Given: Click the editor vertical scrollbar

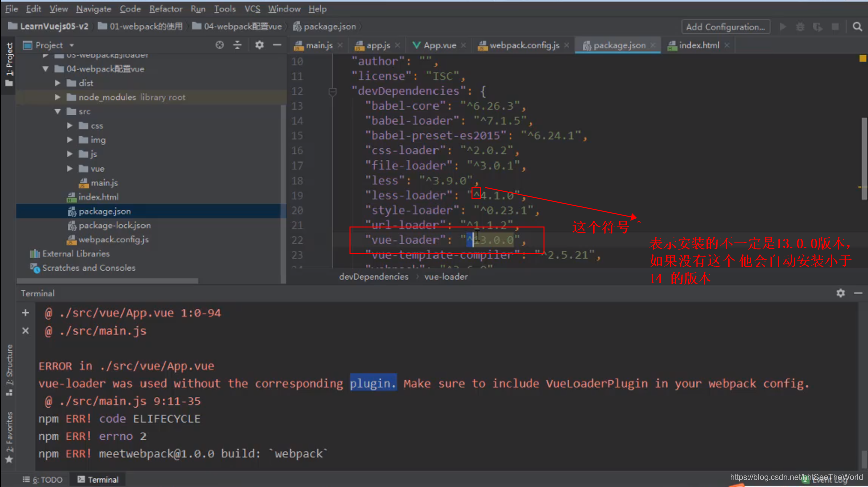Looking at the screenshot, I should tap(864, 158).
